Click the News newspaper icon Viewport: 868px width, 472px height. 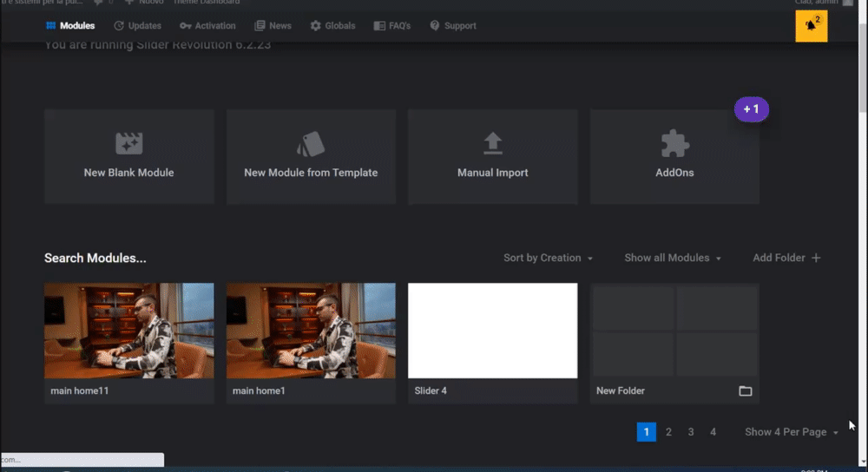pos(259,25)
